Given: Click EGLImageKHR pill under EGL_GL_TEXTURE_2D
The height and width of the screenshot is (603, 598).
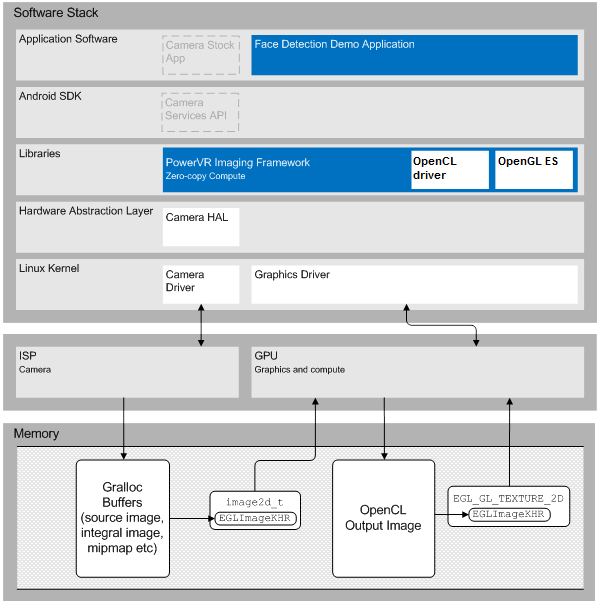Looking at the screenshot, I should pyautogui.click(x=509, y=514).
